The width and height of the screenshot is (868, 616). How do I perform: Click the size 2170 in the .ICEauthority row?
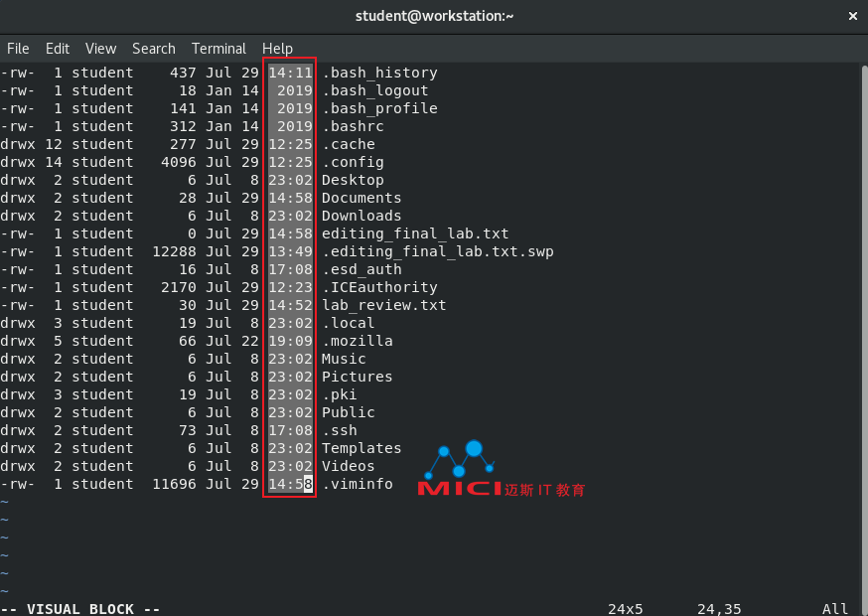(178, 287)
